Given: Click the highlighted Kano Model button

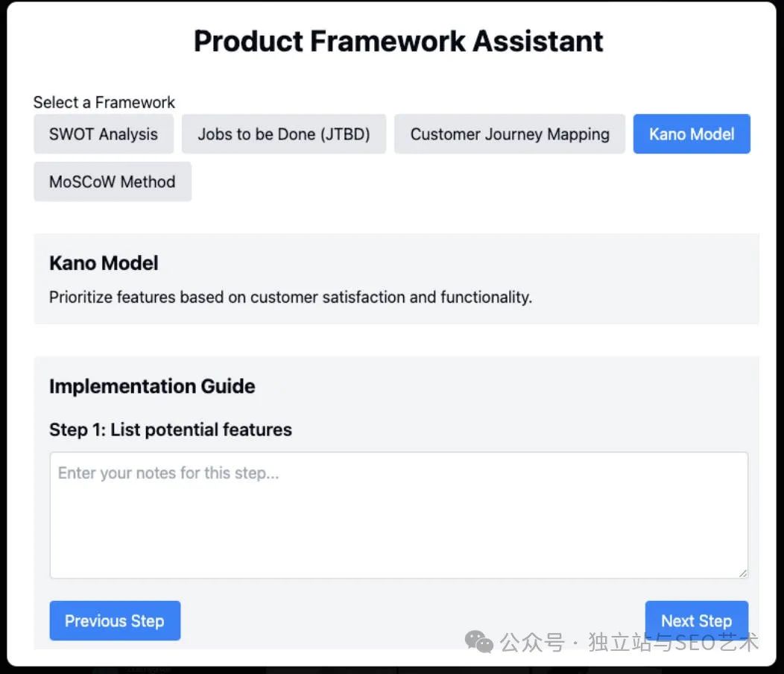Looking at the screenshot, I should coord(692,134).
